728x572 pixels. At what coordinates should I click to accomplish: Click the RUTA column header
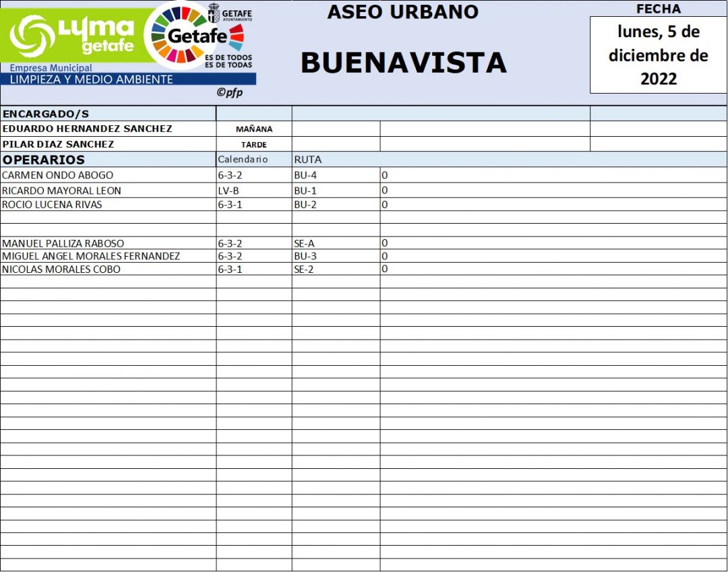coord(308,160)
